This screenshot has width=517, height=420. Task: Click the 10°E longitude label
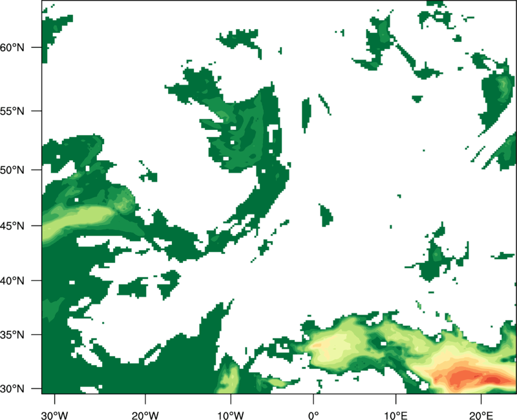[x=396, y=415]
